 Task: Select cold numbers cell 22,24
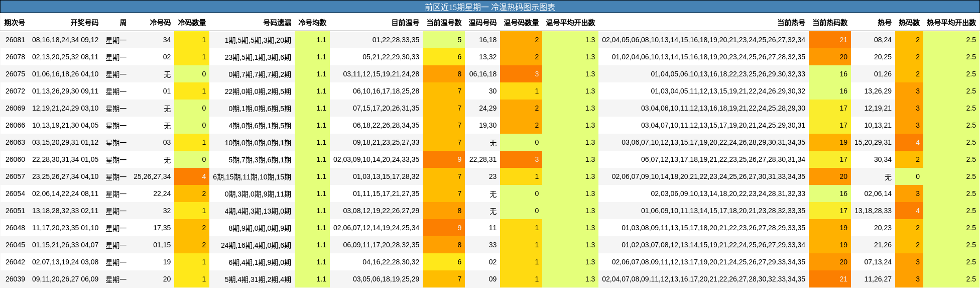coord(162,194)
